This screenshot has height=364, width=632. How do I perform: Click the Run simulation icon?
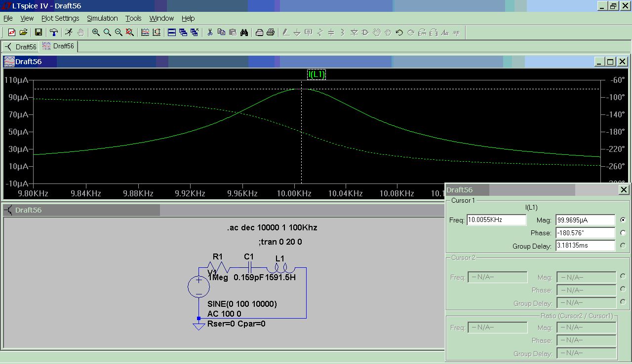(69, 33)
